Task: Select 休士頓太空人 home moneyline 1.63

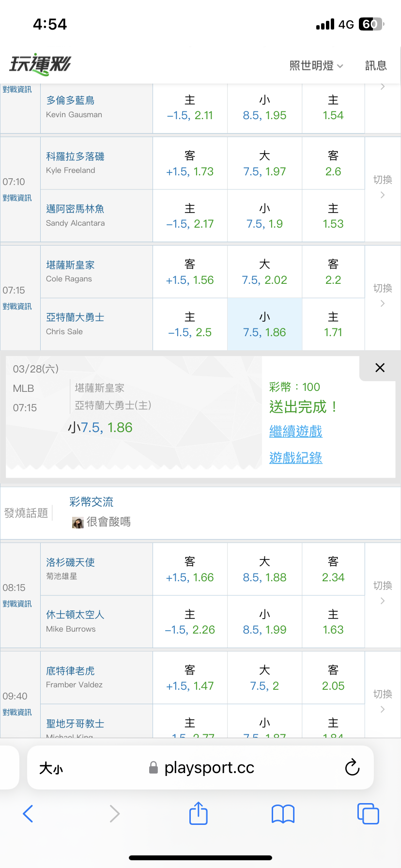Action: 333,622
